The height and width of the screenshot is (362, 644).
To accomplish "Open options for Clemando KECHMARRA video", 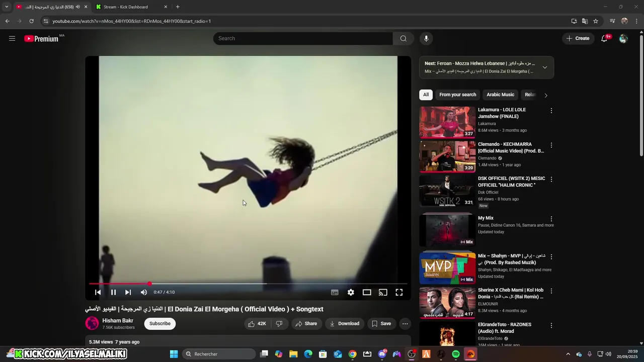I will pyautogui.click(x=551, y=145).
